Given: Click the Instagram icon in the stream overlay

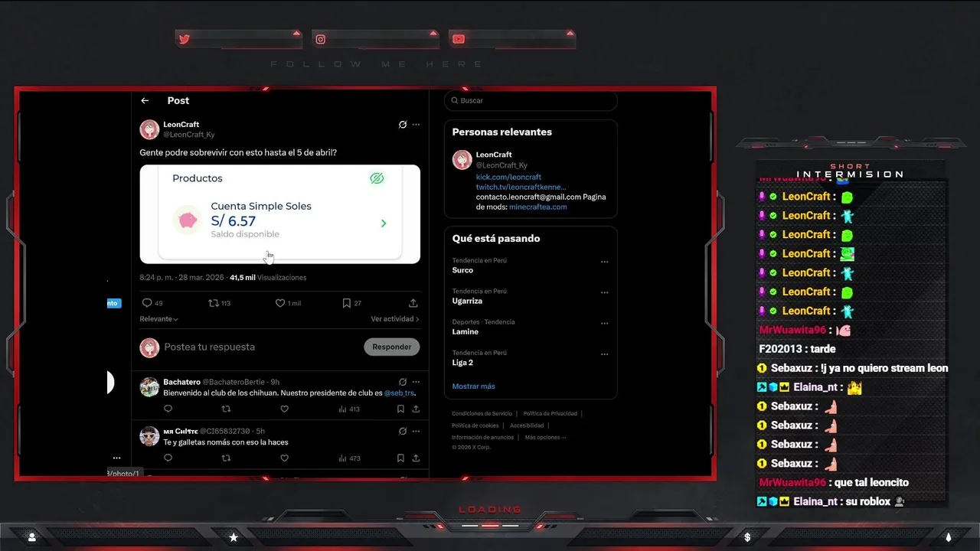Looking at the screenshot, I should coord(321,39).
